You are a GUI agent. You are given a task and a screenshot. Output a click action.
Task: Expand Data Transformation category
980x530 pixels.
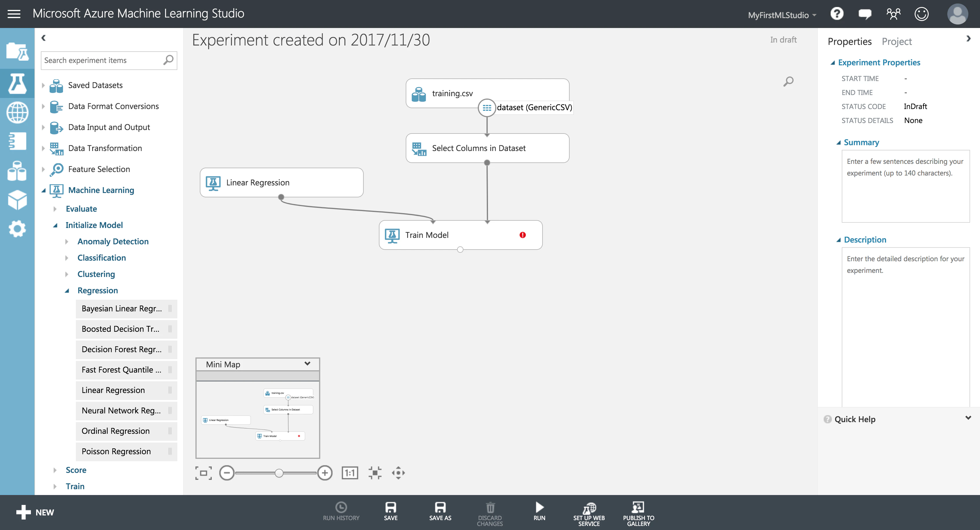pyautogui.click(x=43, y=148)
